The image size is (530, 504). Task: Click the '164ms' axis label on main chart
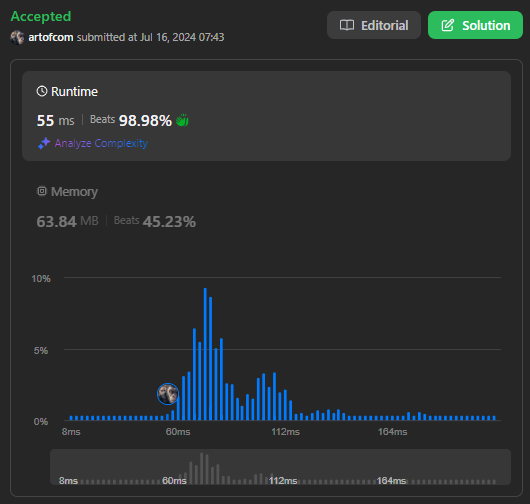coord(392,432)
